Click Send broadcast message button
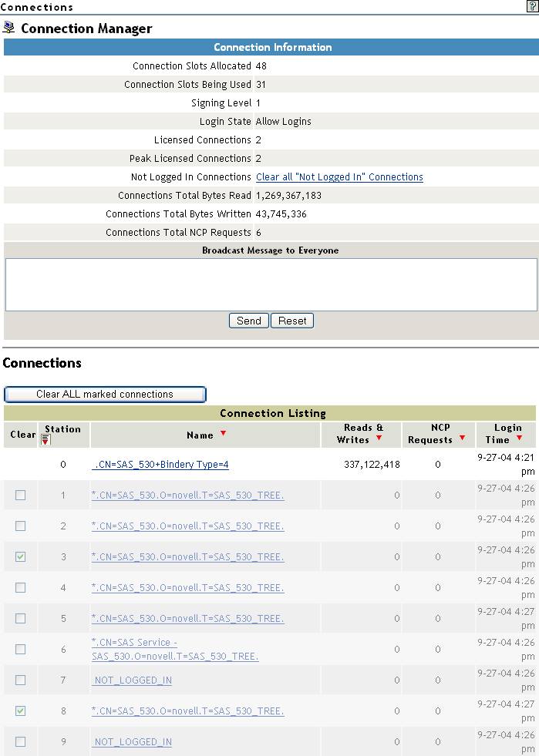Viewport: 539px width, 756px height. coord(248,321)
